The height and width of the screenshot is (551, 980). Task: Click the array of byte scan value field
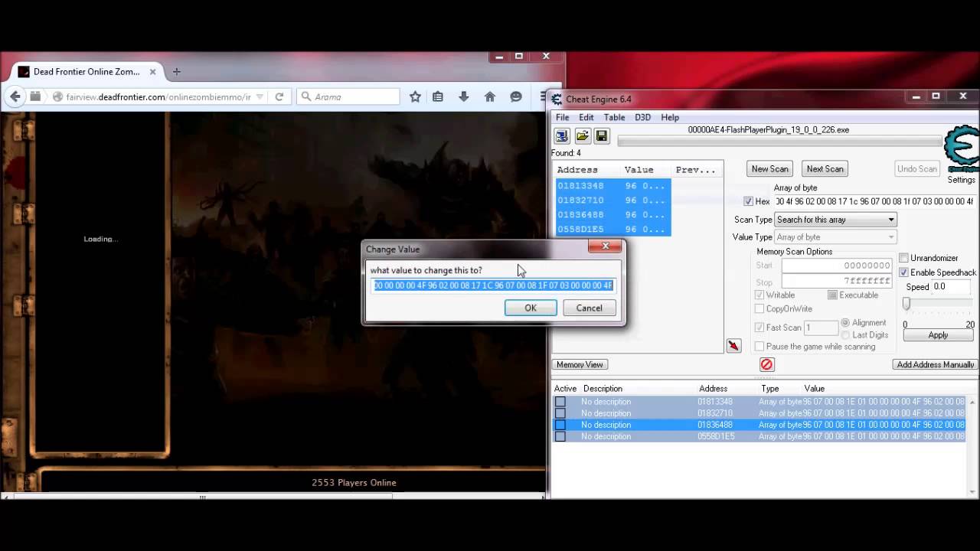click(x=874, y=201)
